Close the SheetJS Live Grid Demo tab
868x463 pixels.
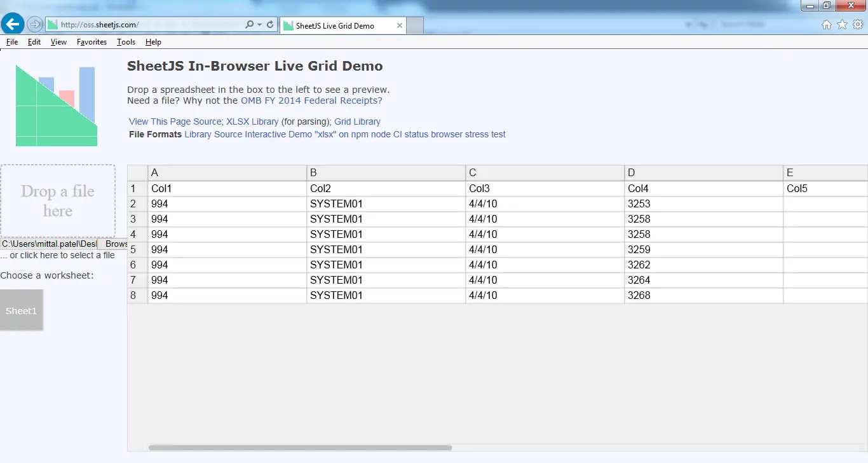400,25
